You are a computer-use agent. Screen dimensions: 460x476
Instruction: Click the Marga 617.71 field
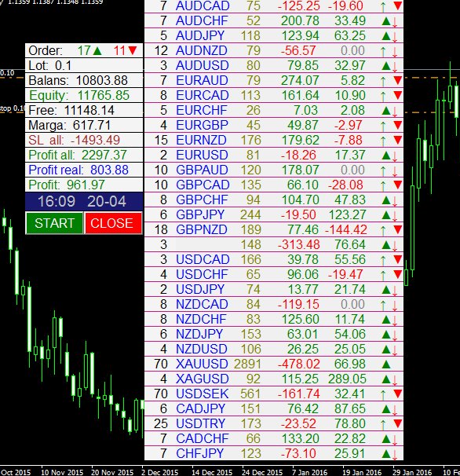(x=84, y=125)
